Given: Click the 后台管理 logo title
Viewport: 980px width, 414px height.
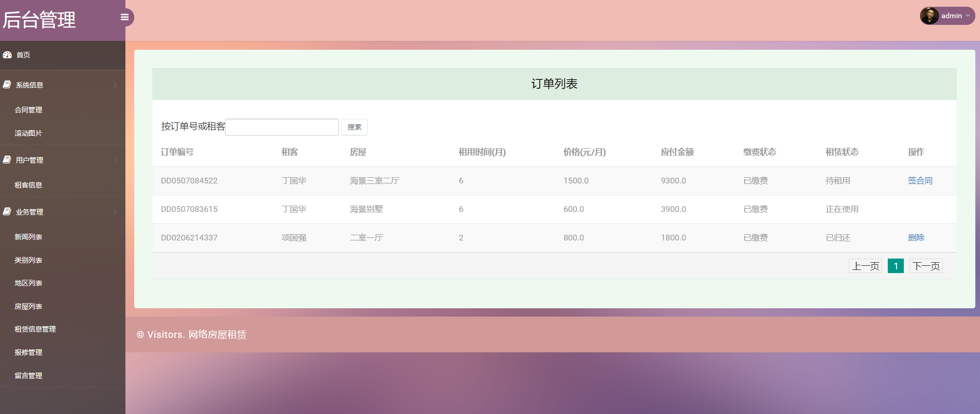Looking at the screenshot, I should tap(39, 20).
